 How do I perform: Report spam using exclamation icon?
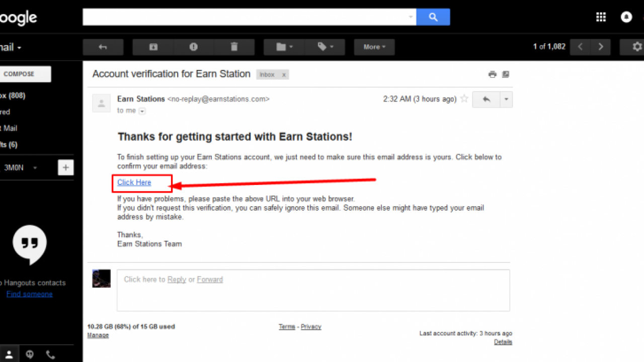194,47
